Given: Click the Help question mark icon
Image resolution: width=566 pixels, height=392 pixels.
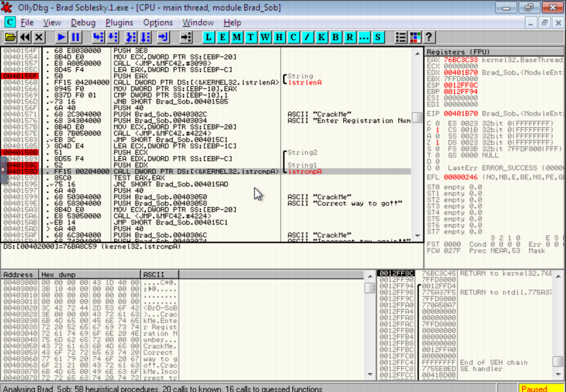Looking at the screenshot, I should [428, 37].
